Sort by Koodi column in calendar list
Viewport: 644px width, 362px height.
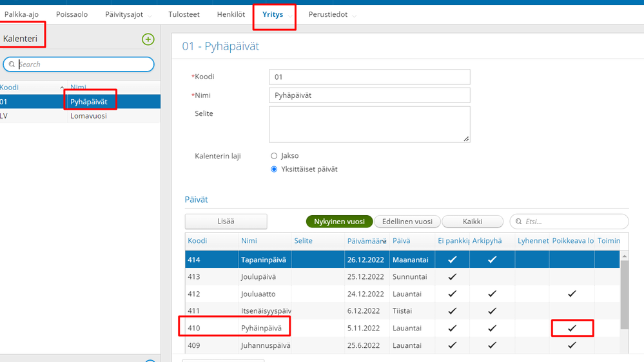pyautogui.click(x=9, y=88)
